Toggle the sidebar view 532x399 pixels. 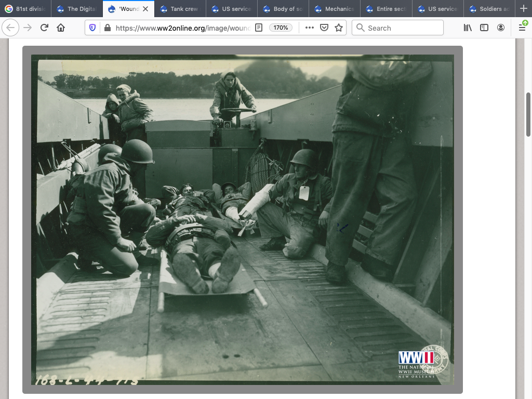[x=484, y=28]
